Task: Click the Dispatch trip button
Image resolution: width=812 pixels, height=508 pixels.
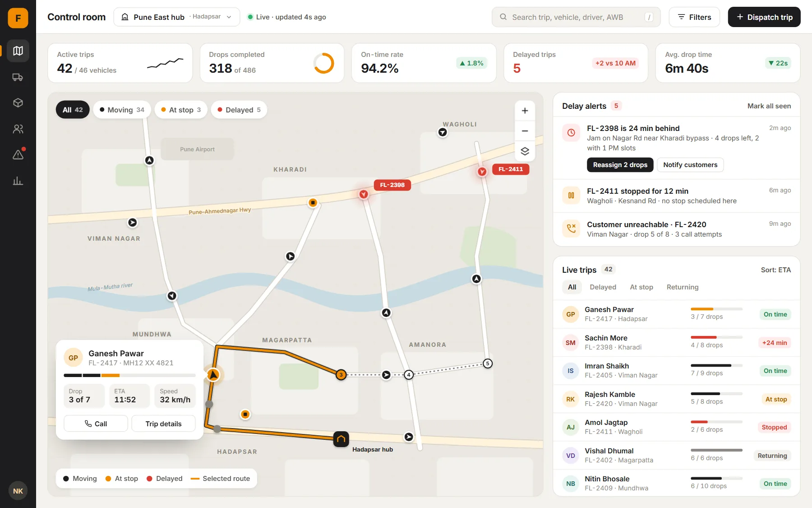Action: tap(764, 17)
